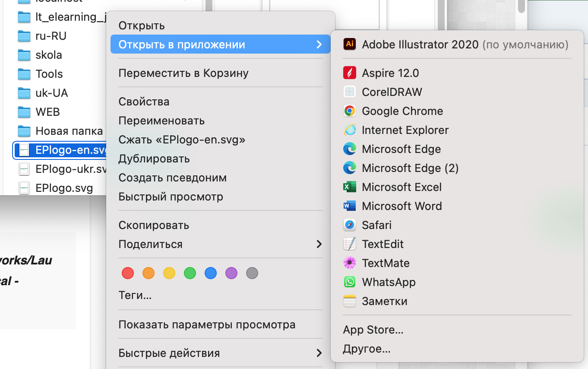Open with Microsoft Edge (2)
This screenshot has height=369, width=588.
457,168
